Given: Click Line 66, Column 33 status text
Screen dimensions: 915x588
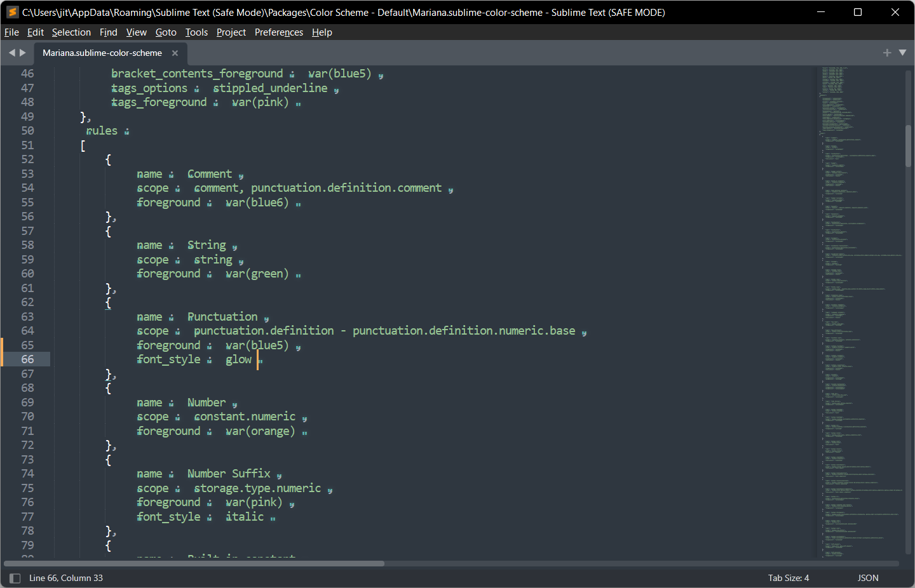Looking at the screenshot, I should (66, 578).
